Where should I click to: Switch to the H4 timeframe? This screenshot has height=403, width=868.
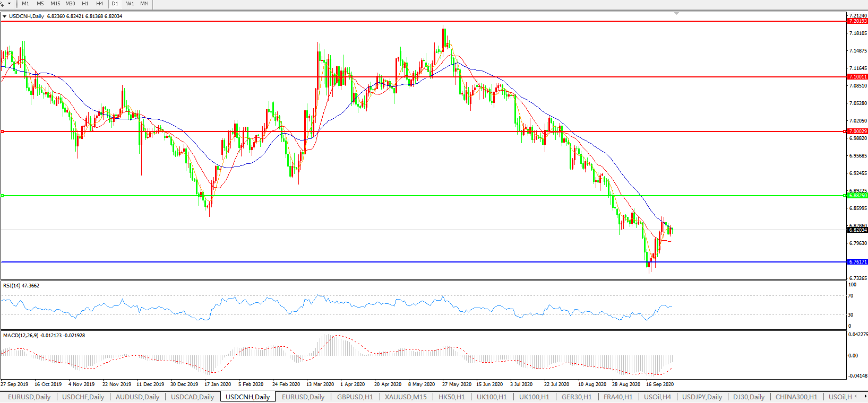[x=99, y=4]
